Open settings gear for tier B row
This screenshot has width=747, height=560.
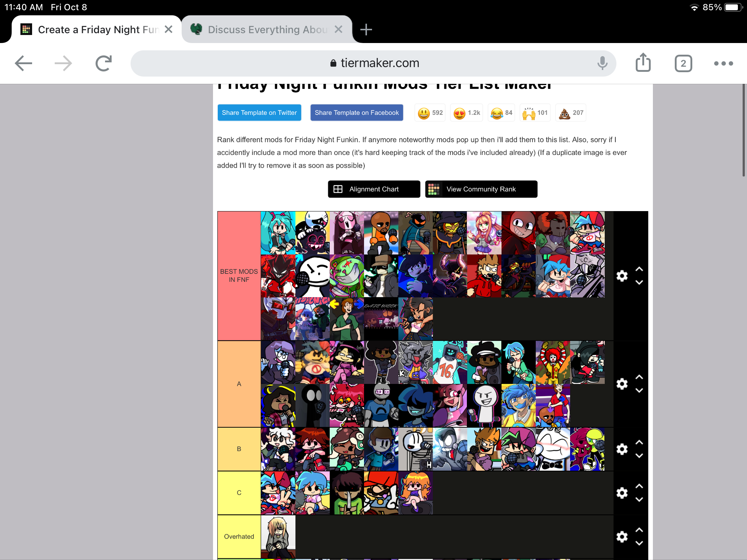[x=622, y=449]
